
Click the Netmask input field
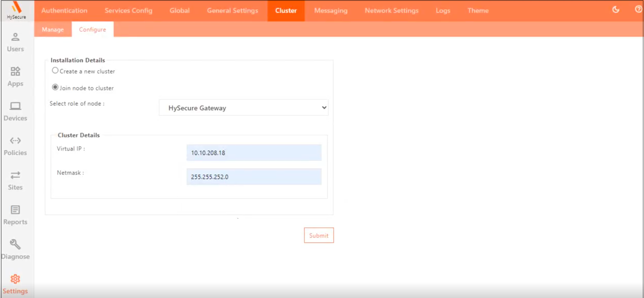(x=254, y=177)
